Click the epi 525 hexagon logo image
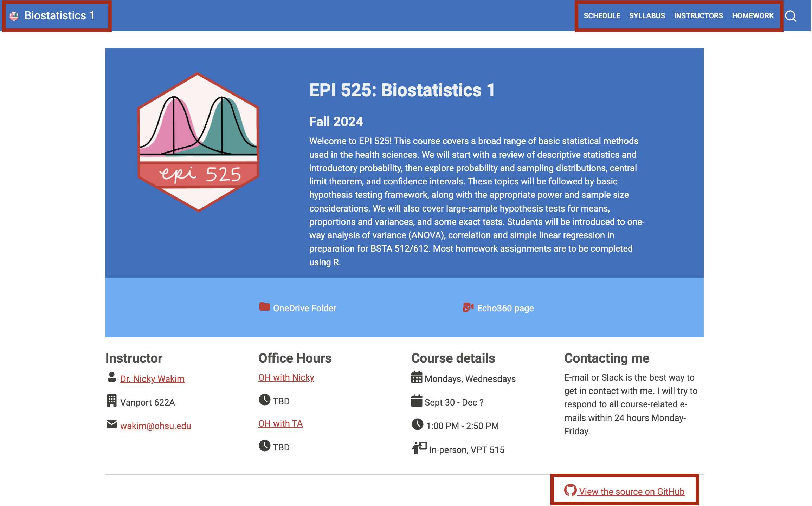Viewport: 812px width, 506px height. click(x=198, y=142)
